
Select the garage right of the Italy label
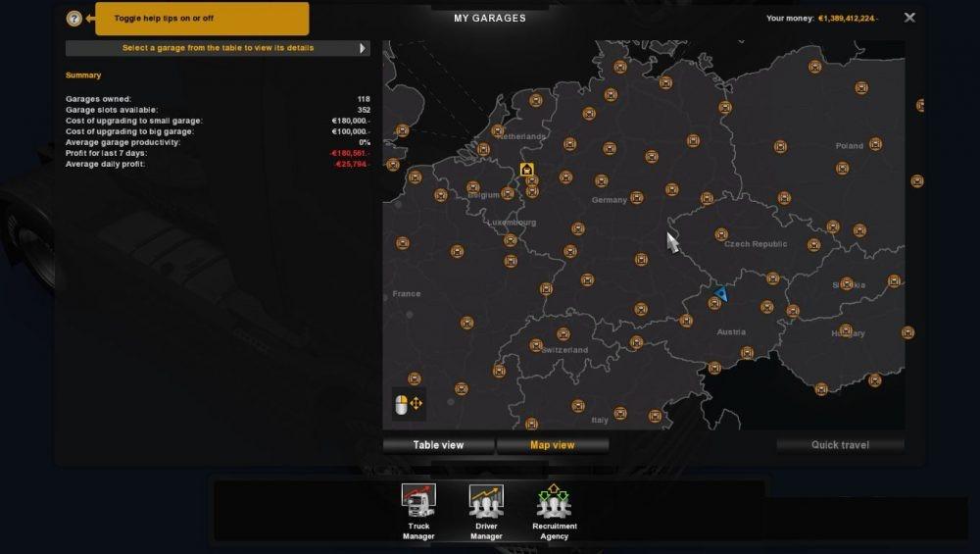(x=620, y=413)
